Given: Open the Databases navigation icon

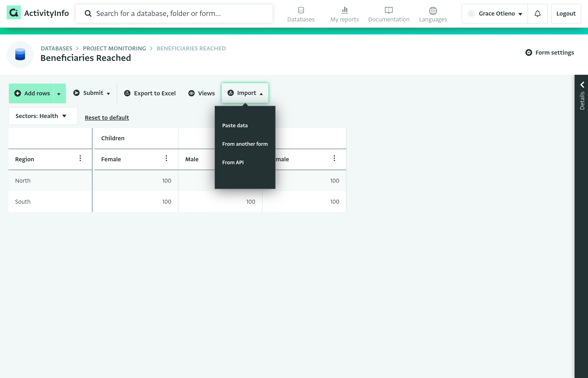Looking at the screenshot, I should 301,10.
